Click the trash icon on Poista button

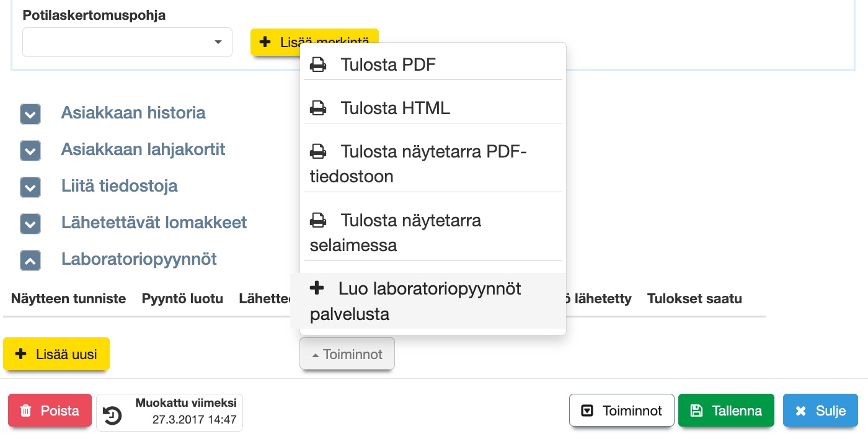(25, 411)
